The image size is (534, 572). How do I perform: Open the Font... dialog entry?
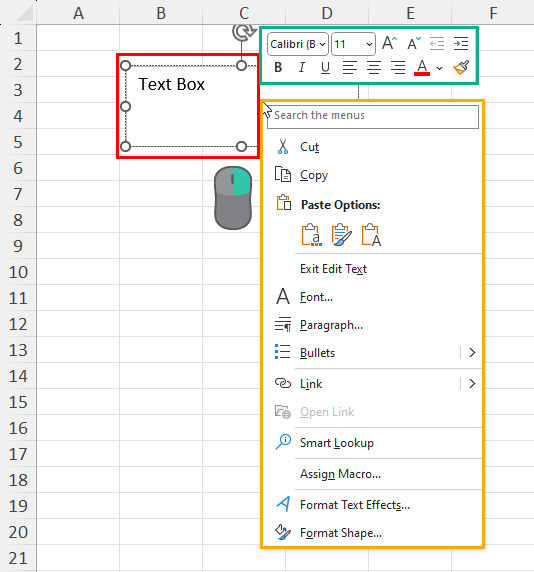click(x=372, y=297)
